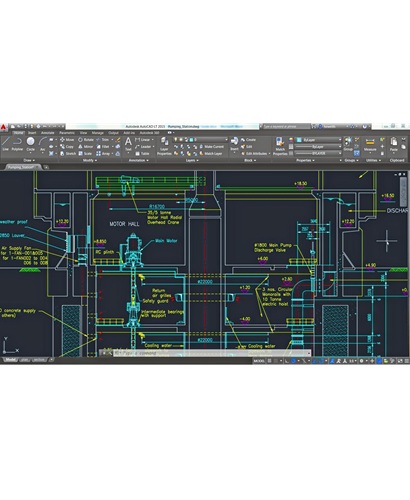Add a new drawing tab with plus

click(x=46, y=167)
